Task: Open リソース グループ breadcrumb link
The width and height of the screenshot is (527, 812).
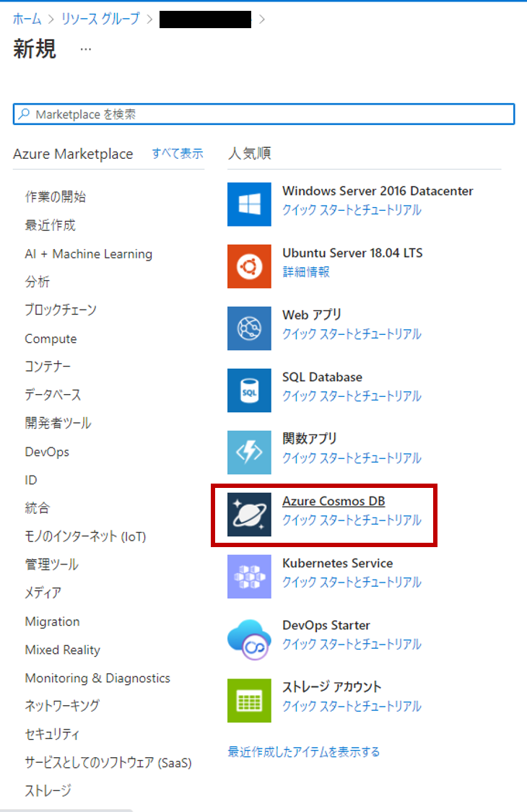Action: [x=100, y=19]
